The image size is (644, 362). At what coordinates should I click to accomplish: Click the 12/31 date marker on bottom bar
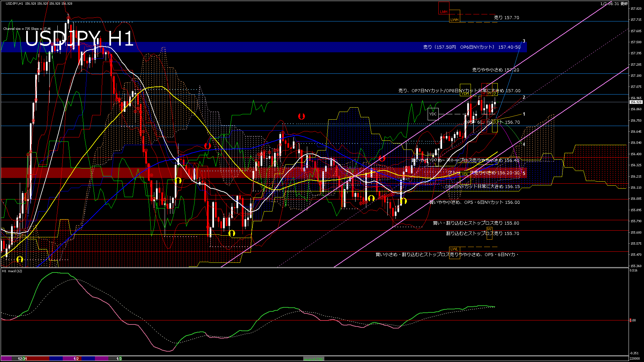pyautogui.click(x=22, y=358)
